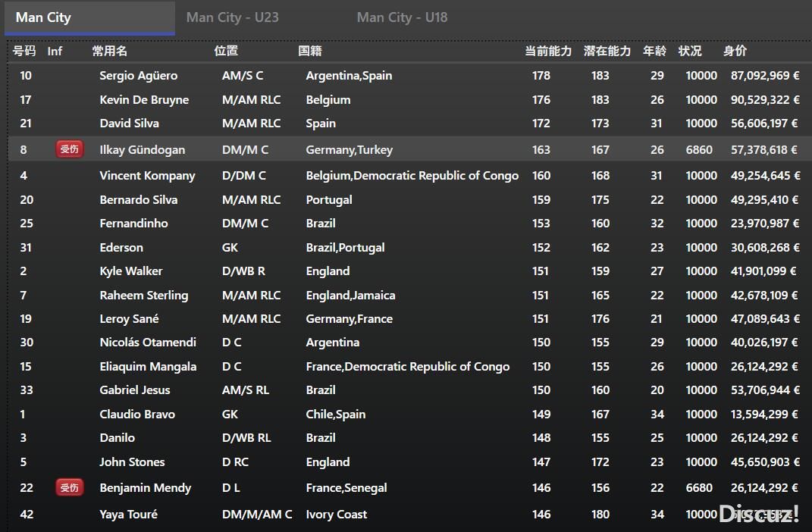The image size is (812, 532).
Task: Select player Yaya Touré
Action: (128, 515)
